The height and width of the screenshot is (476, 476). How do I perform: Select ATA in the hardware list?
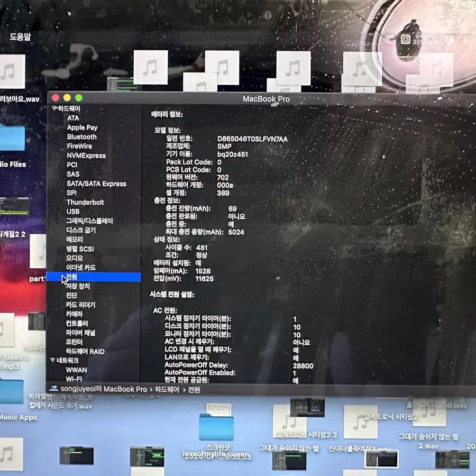pos(73,118)
